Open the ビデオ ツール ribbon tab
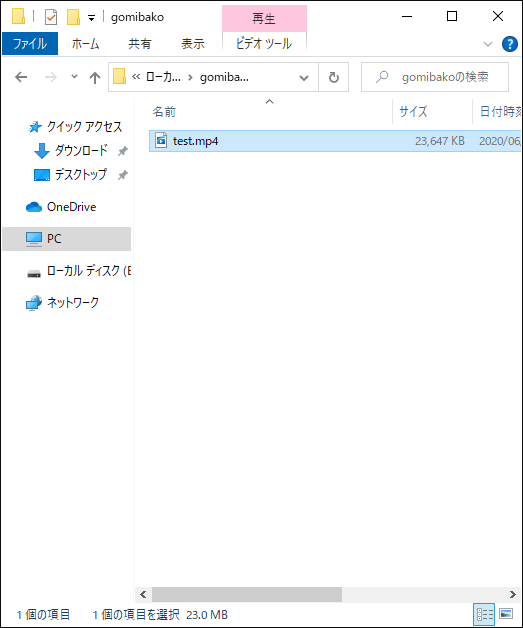Viewport: 523px width, 628px height. click(264, 43)
